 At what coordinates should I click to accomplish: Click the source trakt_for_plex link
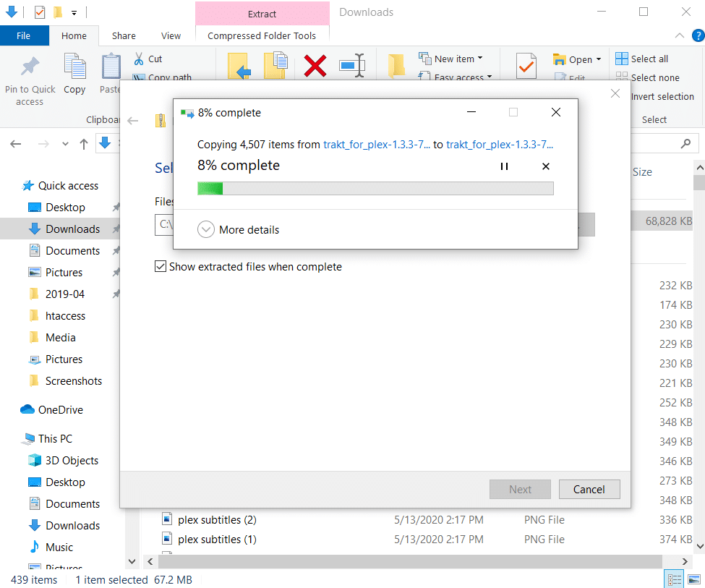click(377, 145)
